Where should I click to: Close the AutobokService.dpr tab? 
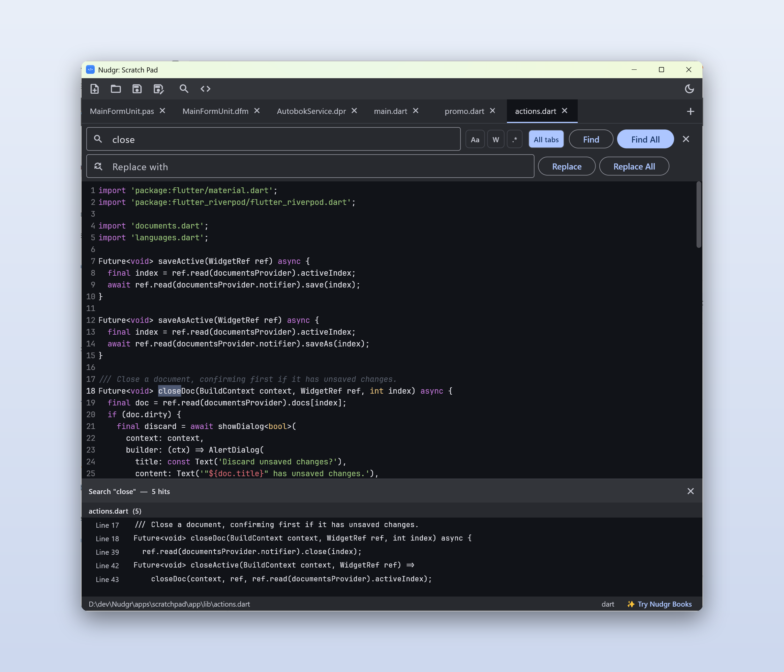pos(354,111)
